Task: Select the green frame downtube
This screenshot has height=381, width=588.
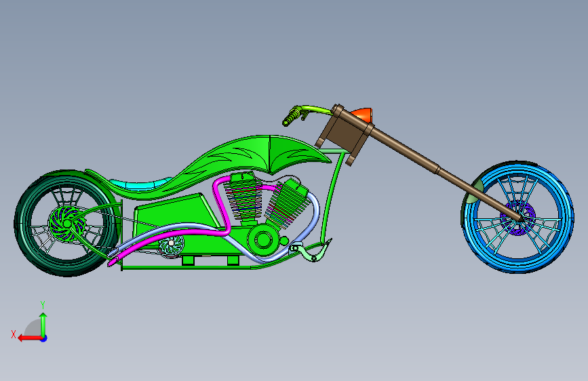Action: point(331,195)
